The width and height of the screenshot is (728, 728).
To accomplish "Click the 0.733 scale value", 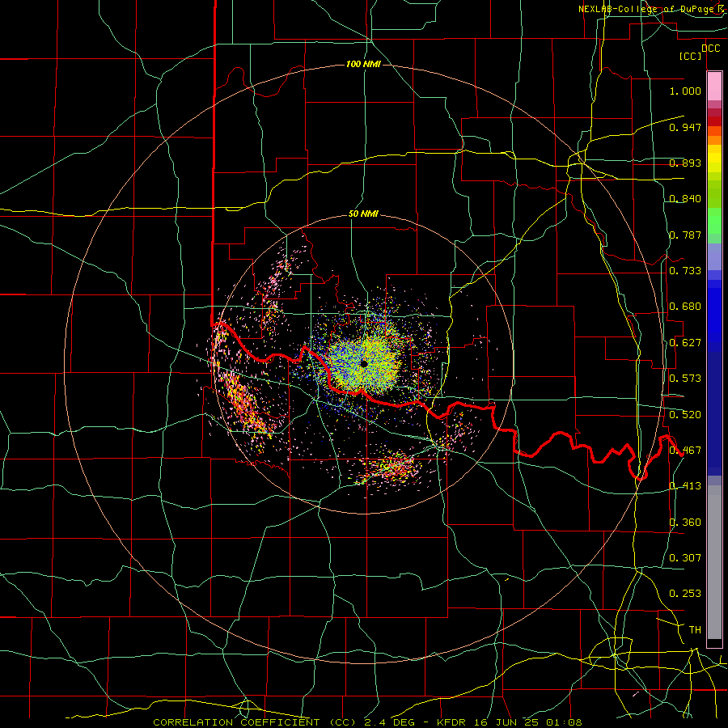I will click(685, 271).
